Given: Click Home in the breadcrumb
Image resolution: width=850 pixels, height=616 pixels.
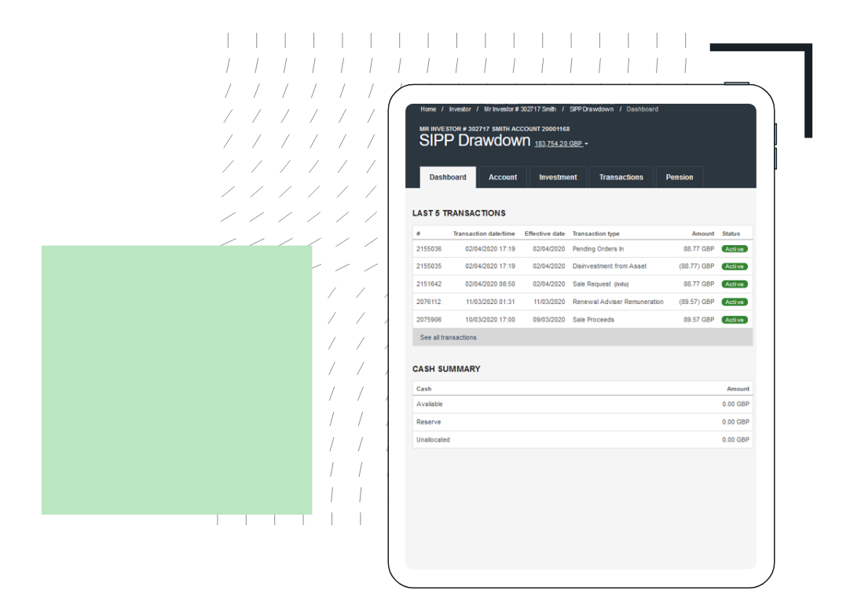Looking at the screenshot, I should pyautogui.click(x=428, y=109).
